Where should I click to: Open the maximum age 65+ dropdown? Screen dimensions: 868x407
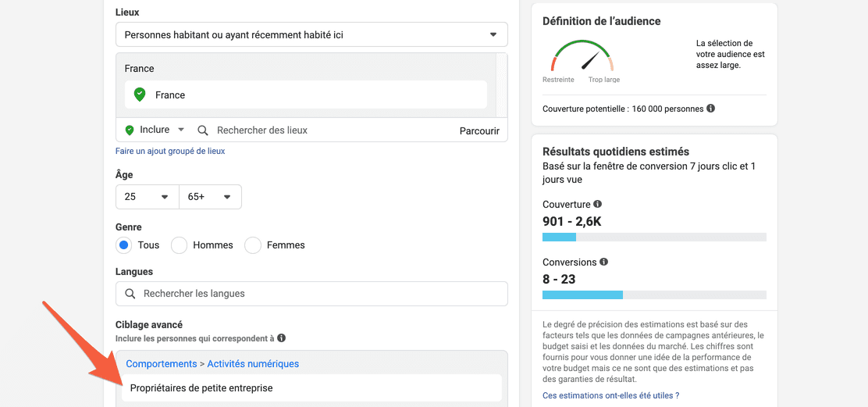210,197
